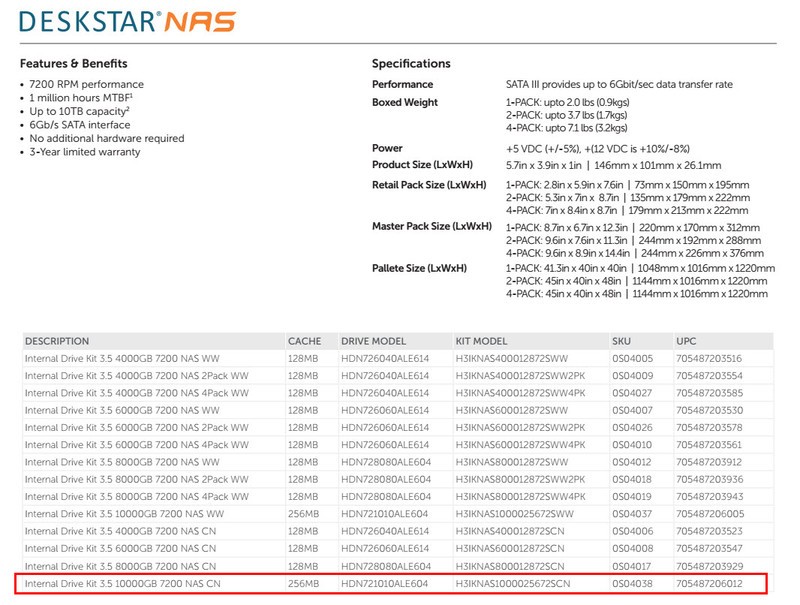The width and height of the screenshot is (800, 605).
Task: Select the 'Features & Benefits' heading
Action: coord(73,64)
